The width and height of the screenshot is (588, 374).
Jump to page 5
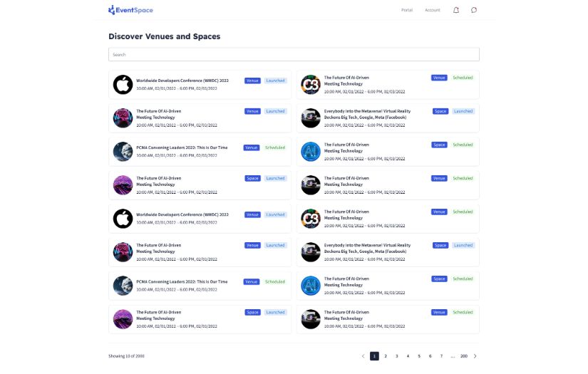[x=419, y=356]
